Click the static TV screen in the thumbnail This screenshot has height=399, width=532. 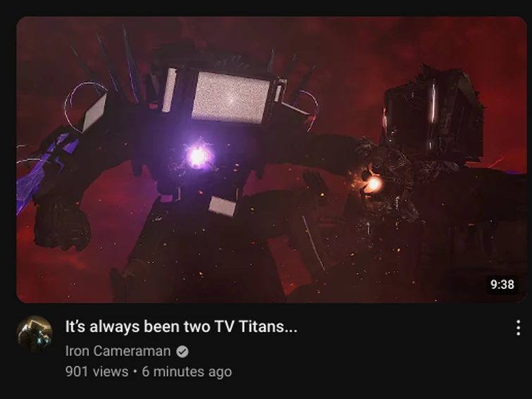coord(230,97)
